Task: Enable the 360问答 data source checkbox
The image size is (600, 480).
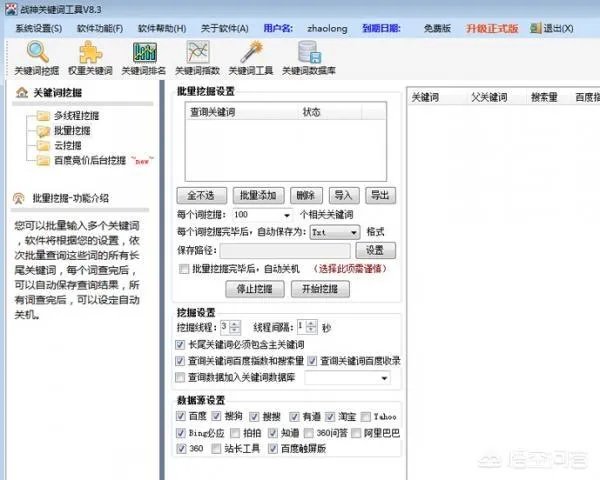Action: pos(308,433)
